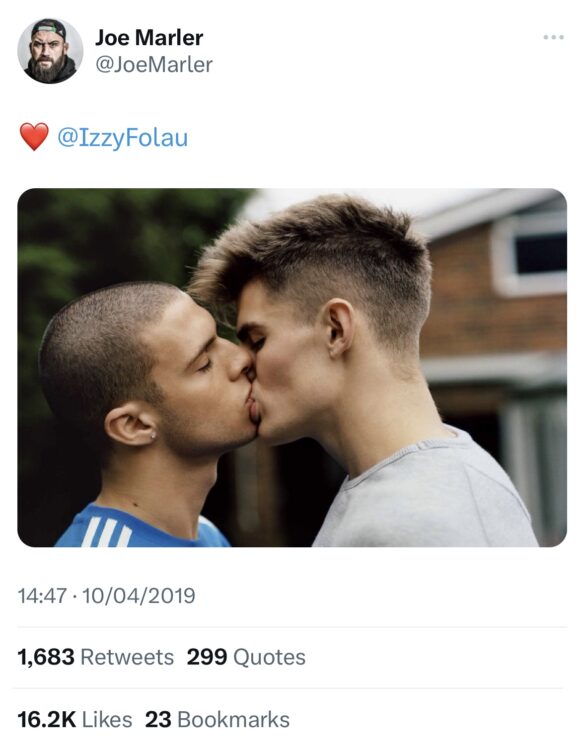585x748 pixels.
Task: Open the @JoeMarler handle link
Action: pyautogui.click(x=154, y=65)
